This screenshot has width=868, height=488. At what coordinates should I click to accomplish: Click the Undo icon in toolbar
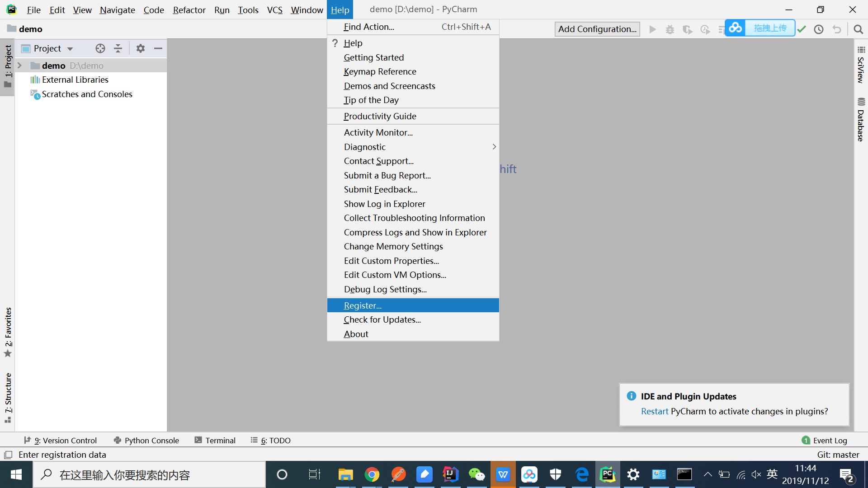pos(838,28)
